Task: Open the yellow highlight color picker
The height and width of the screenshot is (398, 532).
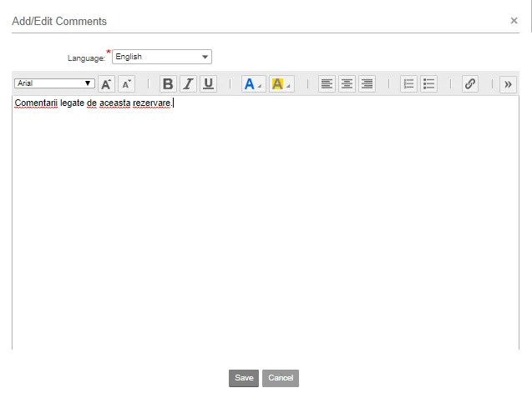Action: point(281,83)
